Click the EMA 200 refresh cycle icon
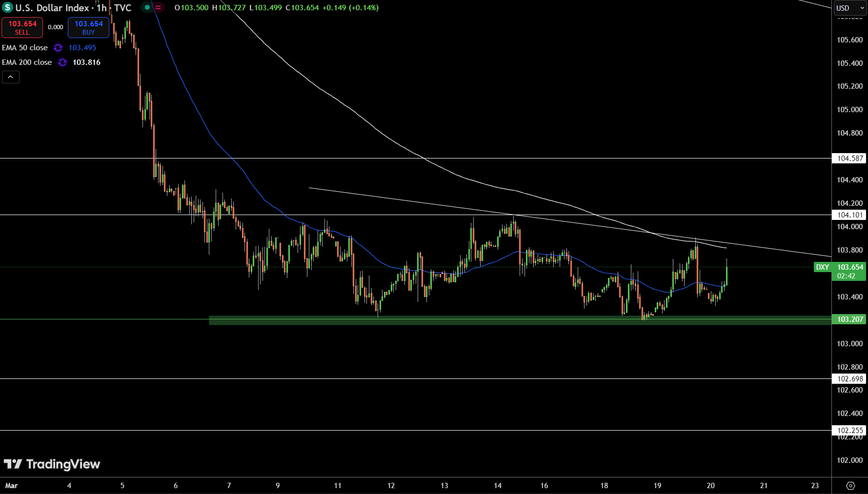This screenshot has height=494, width=868. [62, 62]
